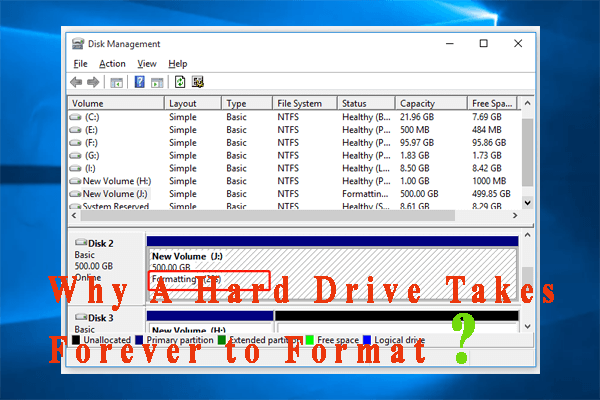Screen dimensions: 600x400
Task: Click the 95.97 GB capacity cell
Action: point(417,143)
